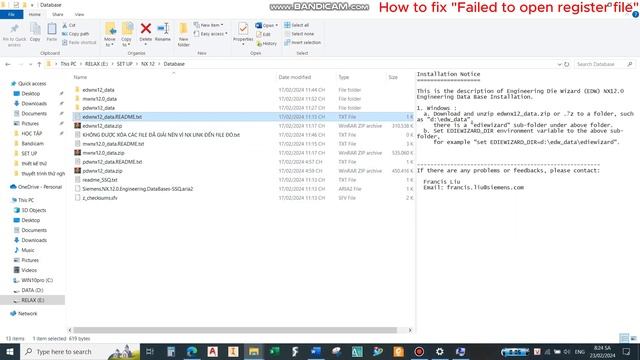Switch to the Share ribbon tab
Screen dimensions: 640x360
[58, 14]
